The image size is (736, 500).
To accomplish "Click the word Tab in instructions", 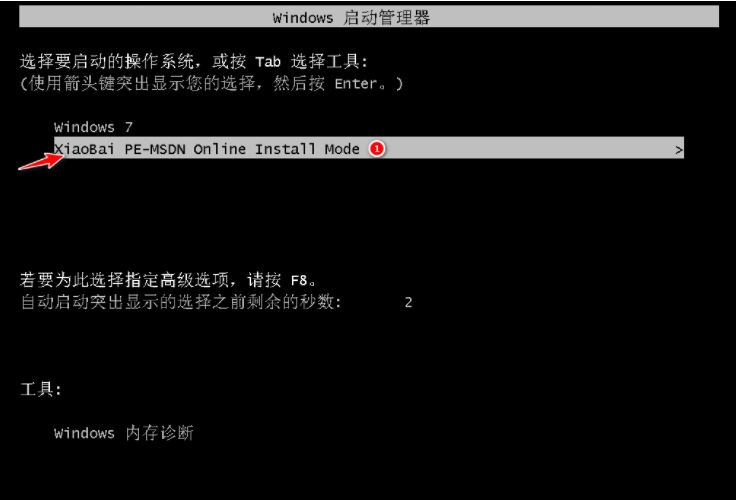I will click(x=268, y=62).
